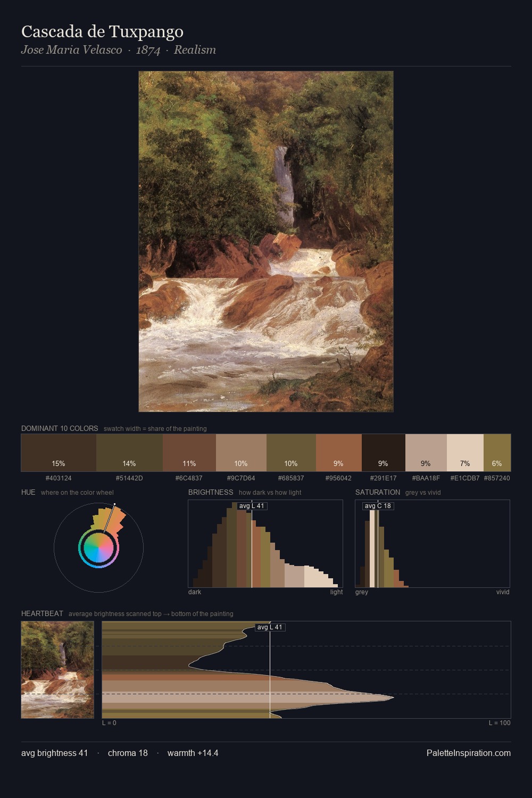The image size is (532, 798).
Task: Click the 'grey' saturation axis label
Action: [x=362, y=592]
